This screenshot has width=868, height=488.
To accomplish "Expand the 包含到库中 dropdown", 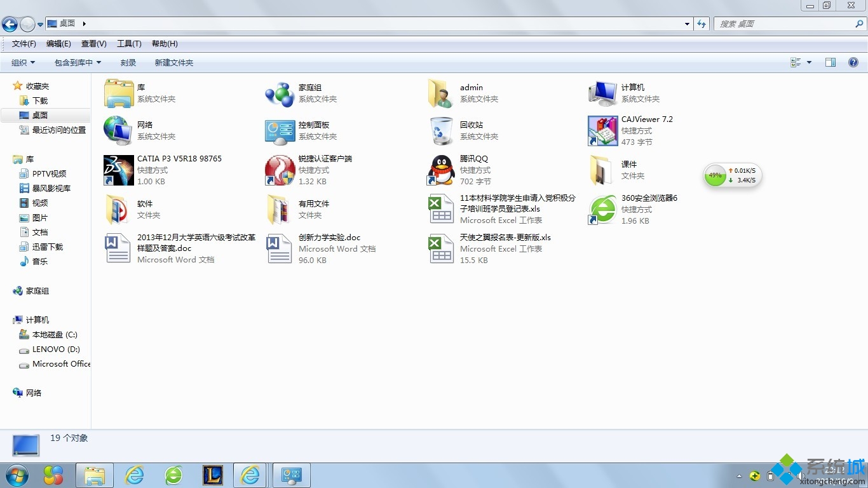I will point(78,62).
